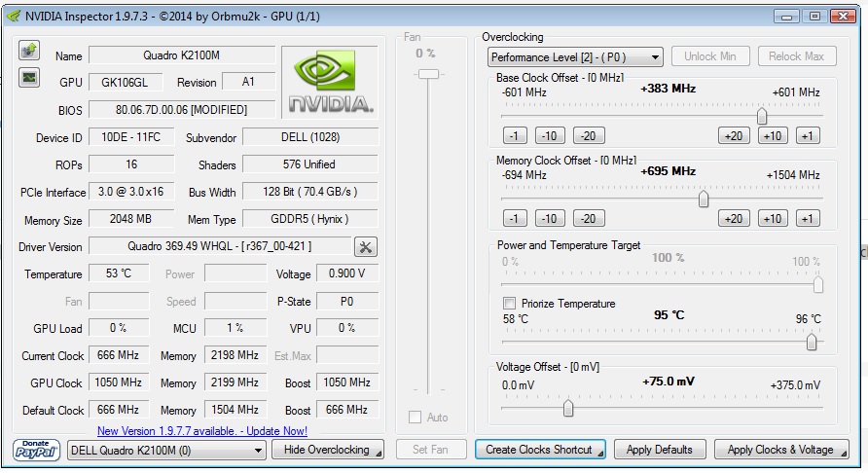Image resolution: width=868 pixels, height=473 pixels.
Task: Click the Shaders field 576 Unified
Action: pos(310,164)
